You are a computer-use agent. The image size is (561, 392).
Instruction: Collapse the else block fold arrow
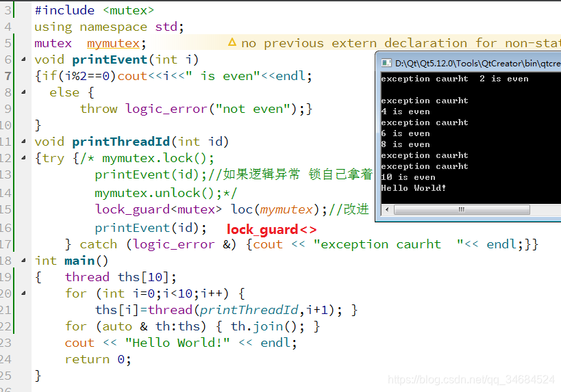click(23, 92)
